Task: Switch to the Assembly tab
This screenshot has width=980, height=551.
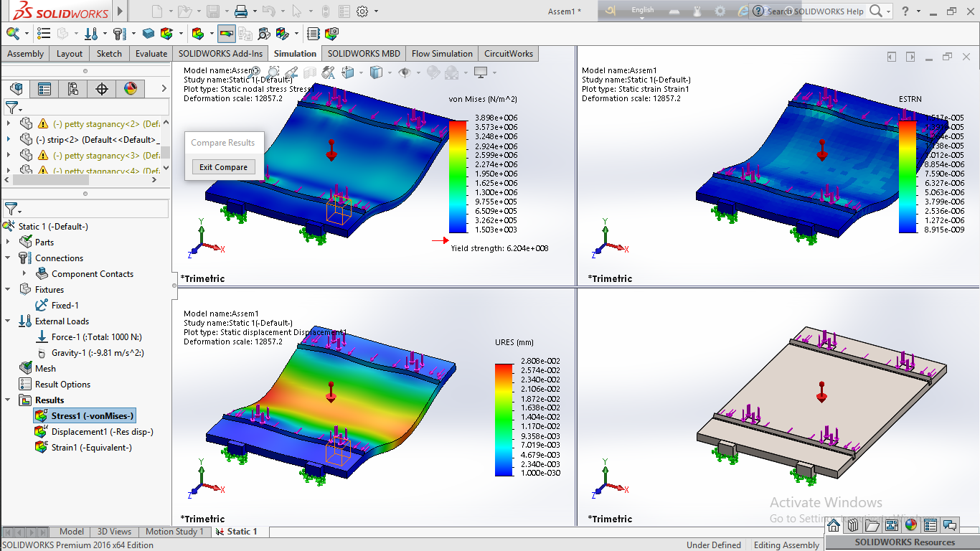Action: point(25,54)
